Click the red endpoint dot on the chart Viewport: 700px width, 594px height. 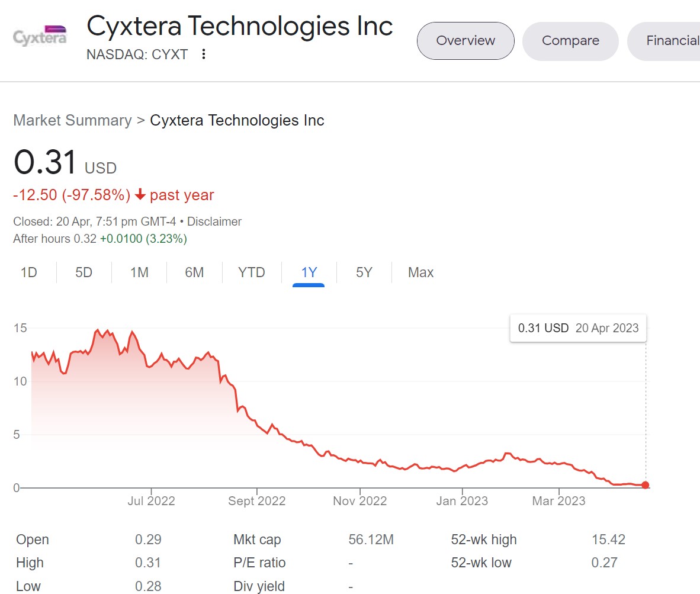(x=645, y=484)
